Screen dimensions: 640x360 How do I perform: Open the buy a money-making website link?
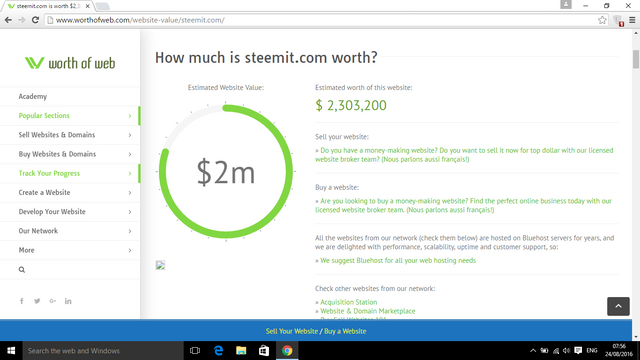click(463, 205)
